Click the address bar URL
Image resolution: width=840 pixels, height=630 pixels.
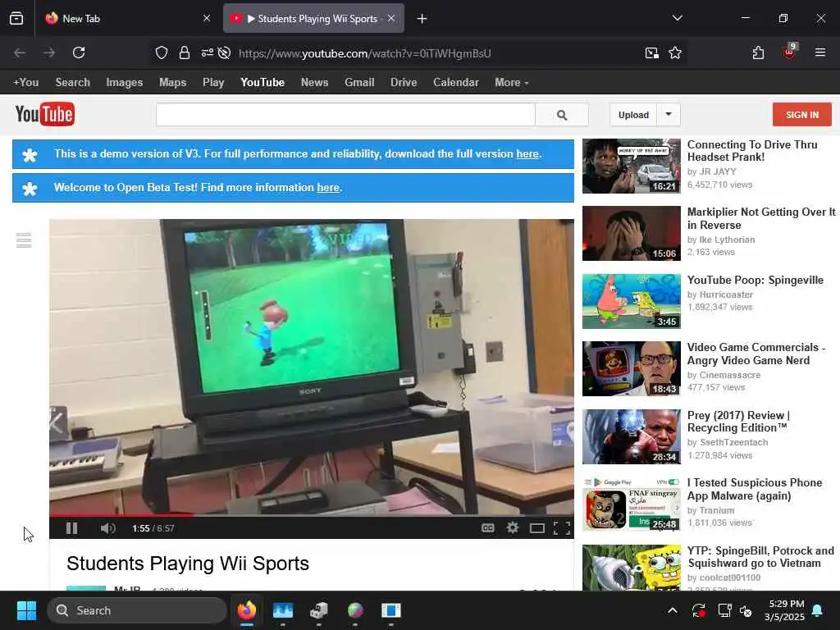pyautogui.click(x=365, y=53)
